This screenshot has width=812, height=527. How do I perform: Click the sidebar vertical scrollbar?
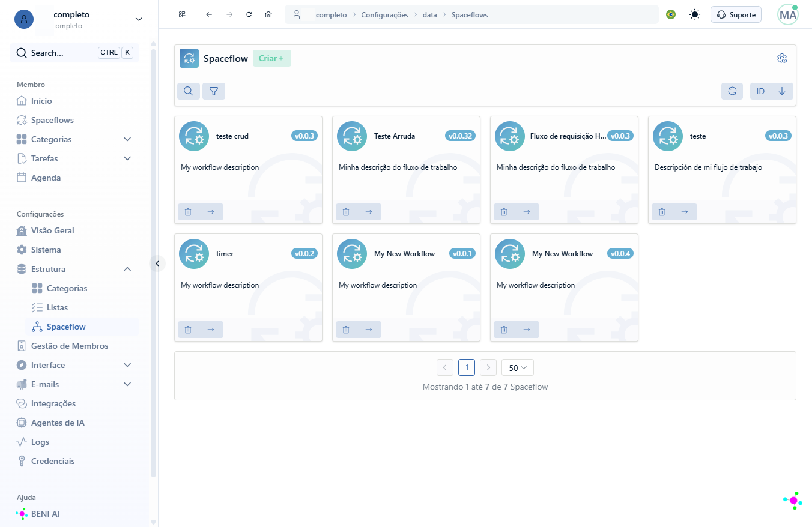coord(153,262)
